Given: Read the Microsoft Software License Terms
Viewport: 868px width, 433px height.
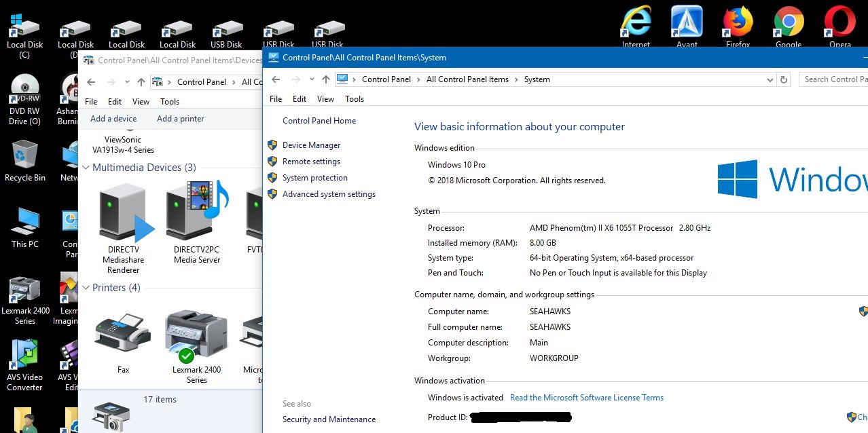Looking at the screenshot, I should (x=587, y=398).
